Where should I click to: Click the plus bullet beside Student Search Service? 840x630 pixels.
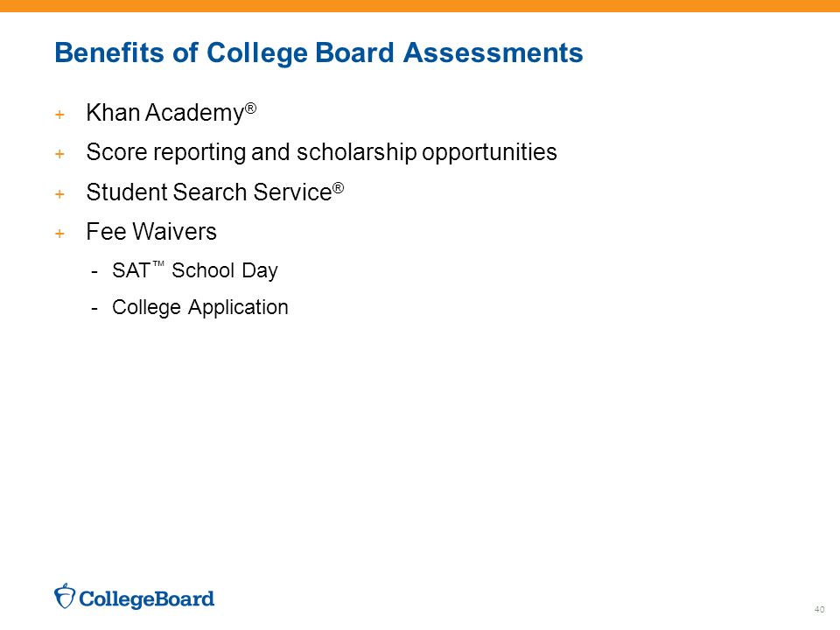click(x=59, y=194)
